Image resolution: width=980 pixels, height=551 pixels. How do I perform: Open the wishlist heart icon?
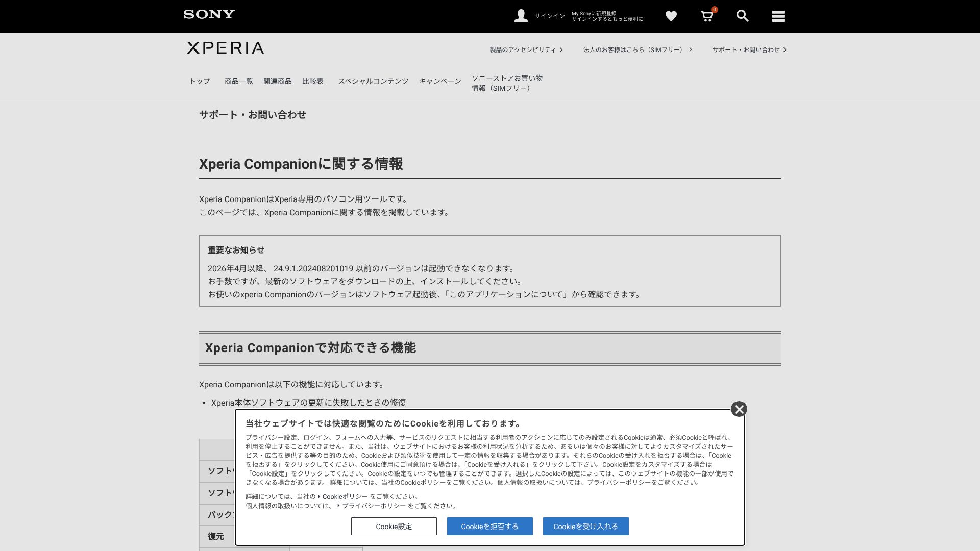671,16
